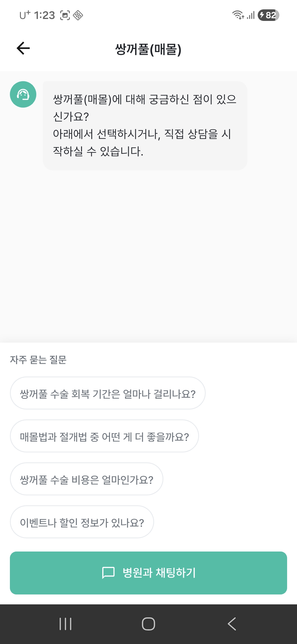
Task: Tap the diamond-shaped status bar icon
Action: click(78, 15)
